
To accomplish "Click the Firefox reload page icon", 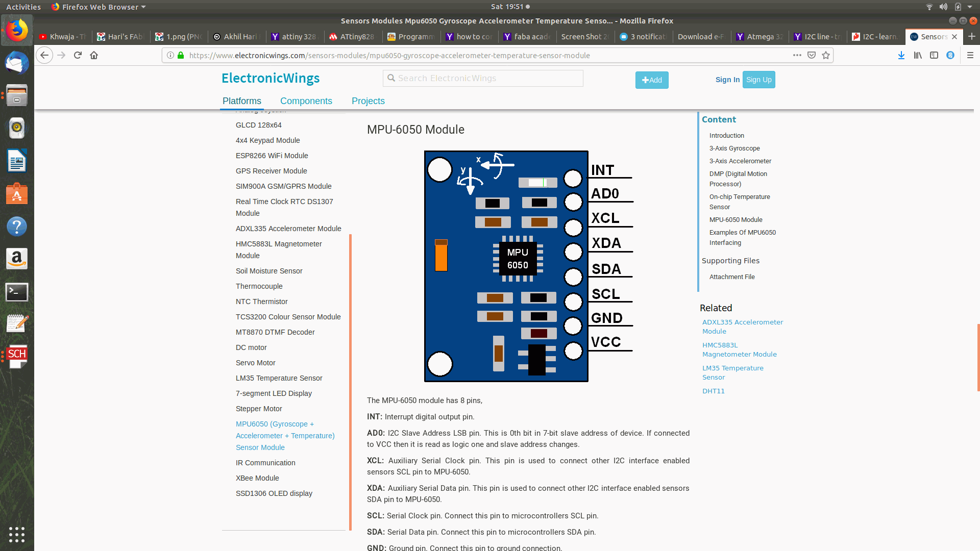I will (x=78, y=55).
